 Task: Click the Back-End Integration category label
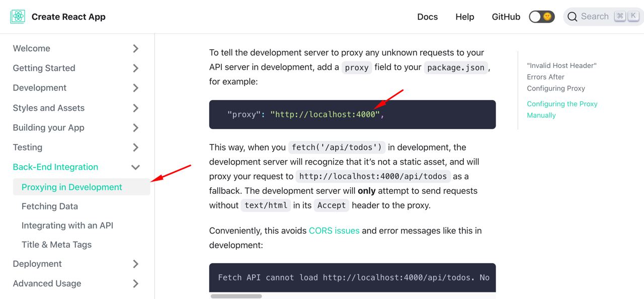[x=55, y=167]
